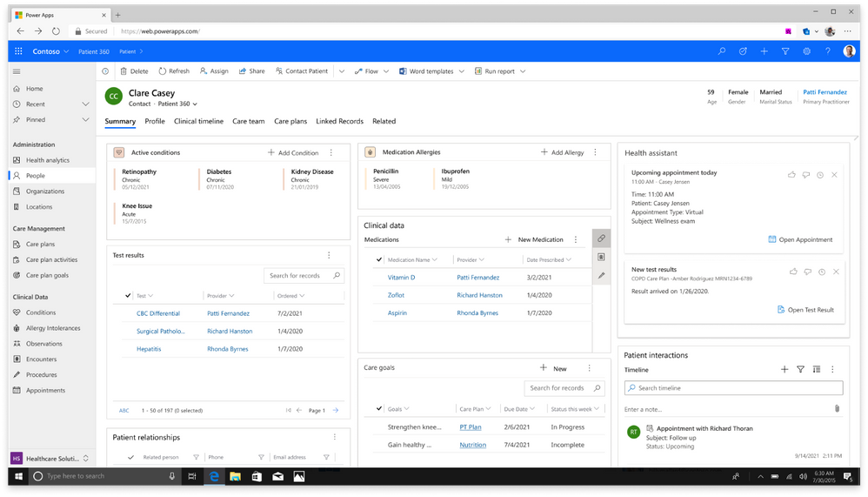This screenshot has height=497, width=868.
Task: Click the attachment paperclip in note field
Action: click(x=837, y=408)
